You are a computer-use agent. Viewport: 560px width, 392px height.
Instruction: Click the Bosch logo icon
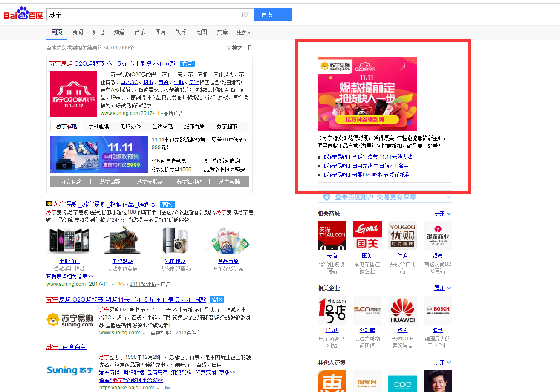click(438, 310)
